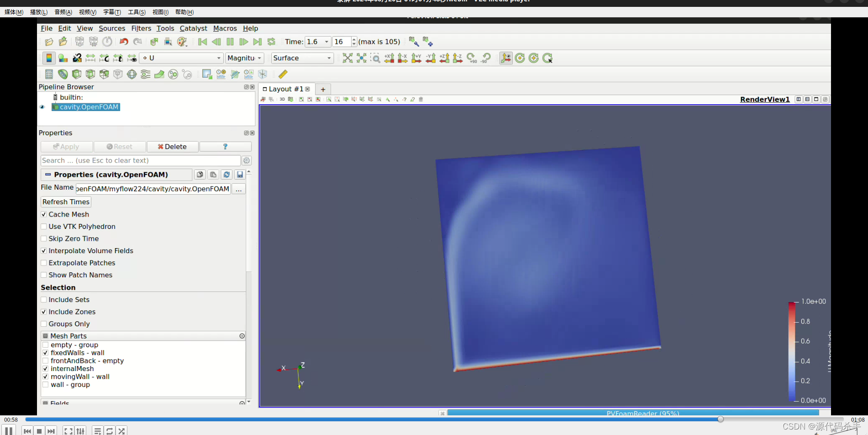Viewport: 868px width, 435px height.
Task: Click Zoom to Box icon
Action: click(375, 58)
